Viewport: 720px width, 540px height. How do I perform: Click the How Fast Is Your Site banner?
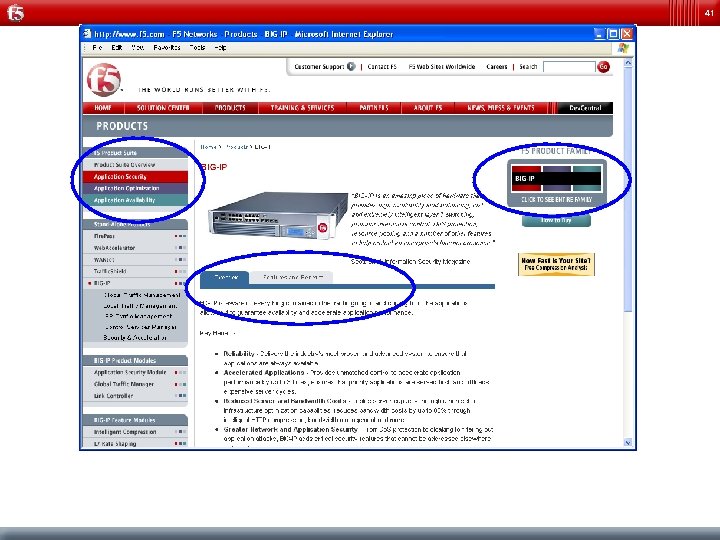point(556,264)
